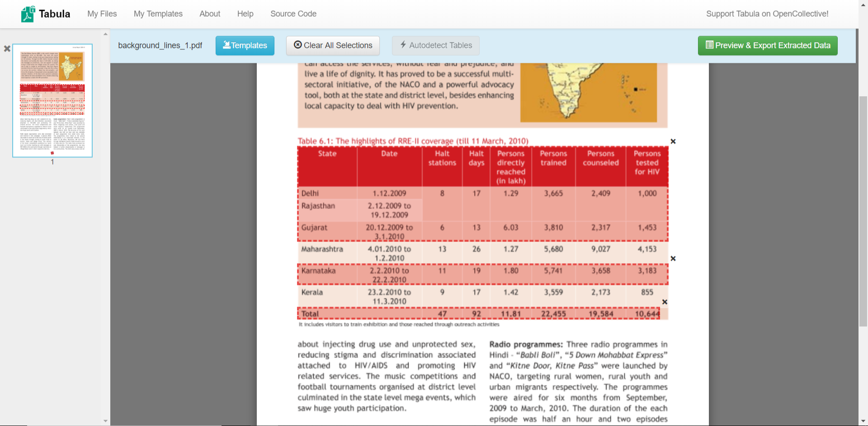This screenshot has height=426, width=868.
Task: Click the main page vertical scrollbar
Action: [863, 210]
